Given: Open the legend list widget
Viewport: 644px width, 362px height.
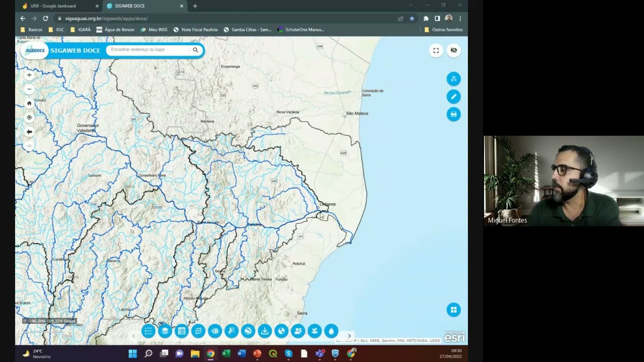Looking at the screenshot, I should (148, 331).
